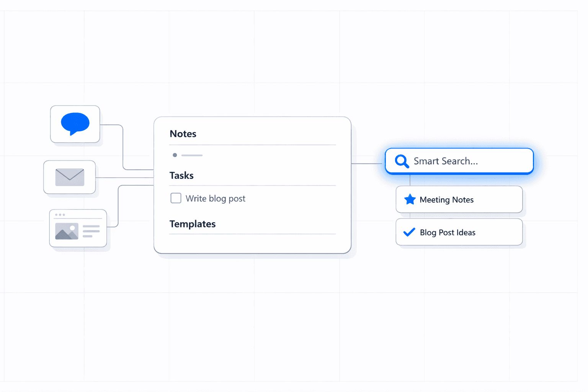Open the Meeting Notes result

[x=459, y=199]
